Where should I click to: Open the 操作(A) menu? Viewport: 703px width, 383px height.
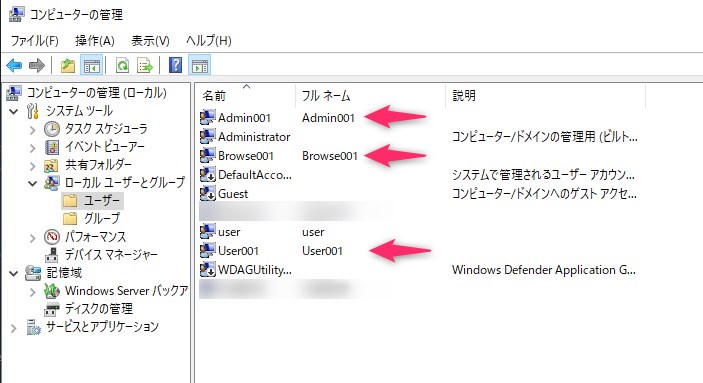tap(95, 41)
